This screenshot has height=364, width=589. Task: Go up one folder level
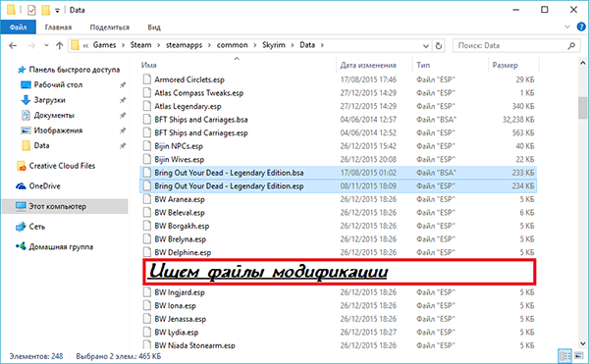coord(59,46)
